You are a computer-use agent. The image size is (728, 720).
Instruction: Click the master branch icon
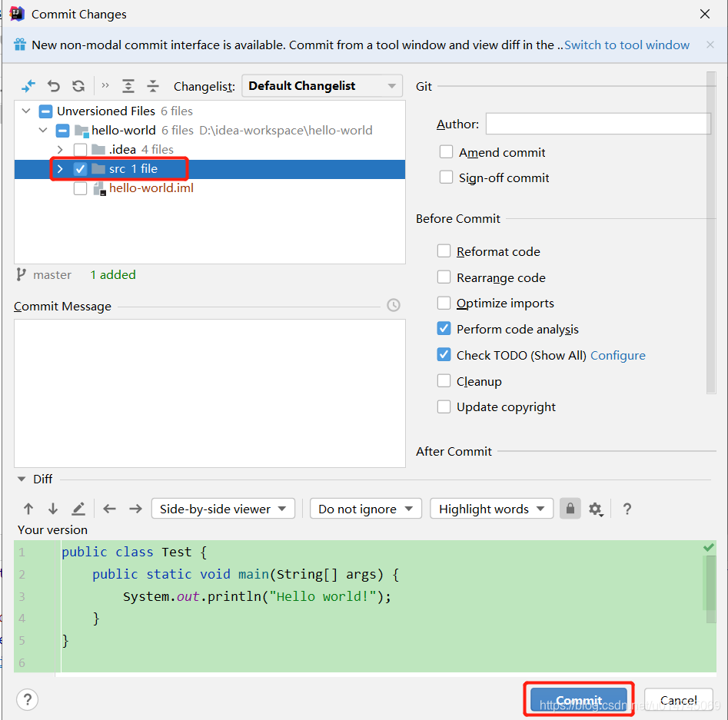(21, 275)
